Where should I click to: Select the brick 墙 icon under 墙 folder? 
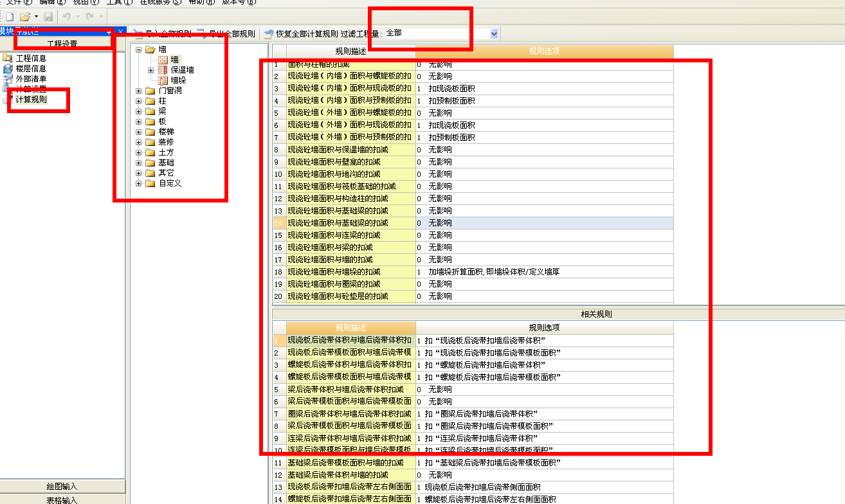click(163, 60)
